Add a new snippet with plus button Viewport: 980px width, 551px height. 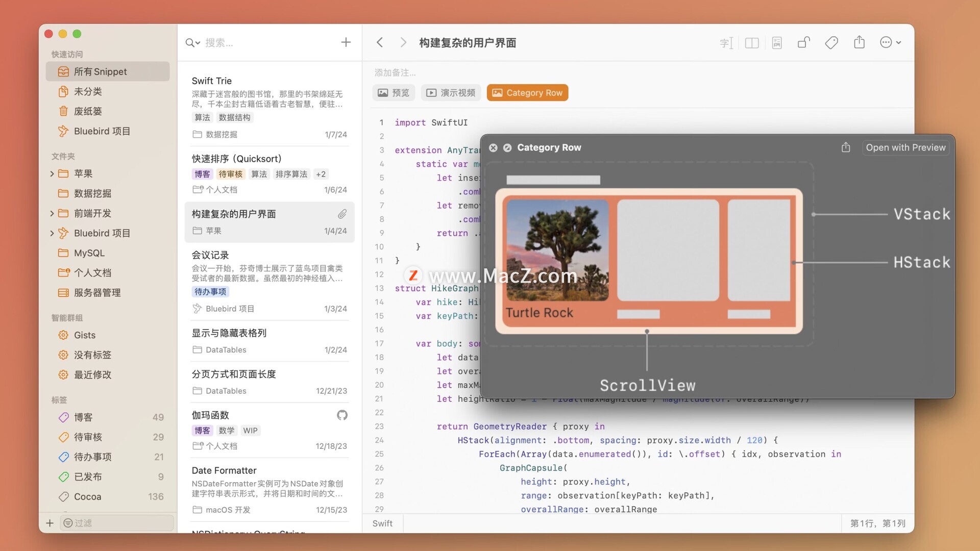click(346, 42)
